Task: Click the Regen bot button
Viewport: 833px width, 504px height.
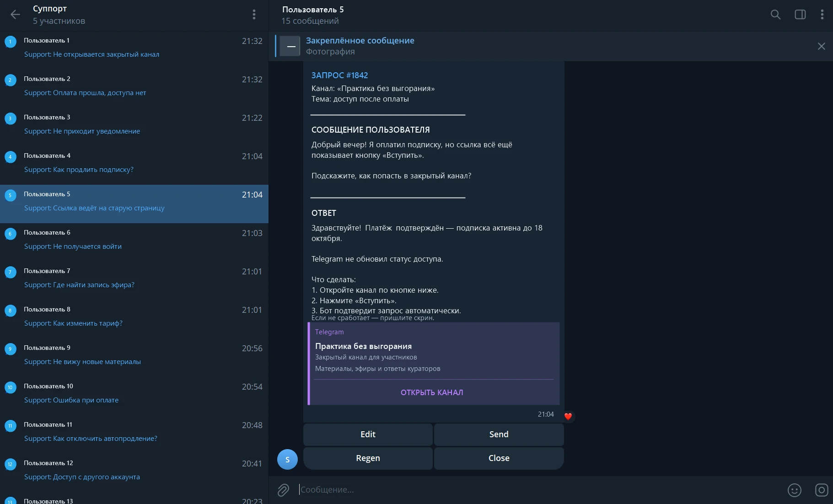Action: click(x=368, y=458)
